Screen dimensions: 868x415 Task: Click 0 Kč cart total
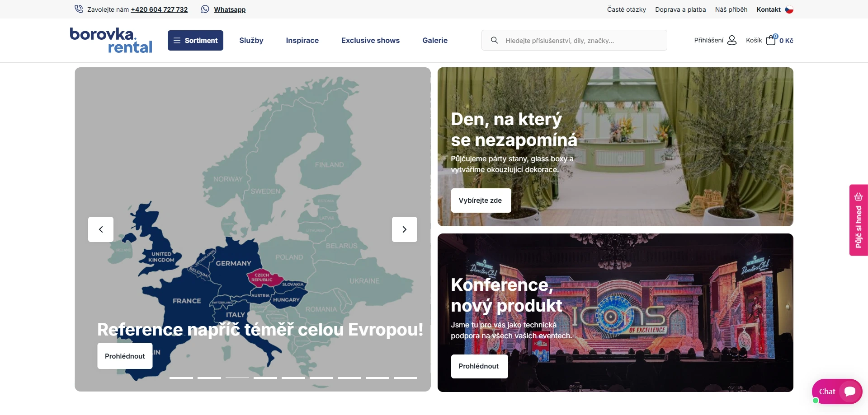coord(786,41)
